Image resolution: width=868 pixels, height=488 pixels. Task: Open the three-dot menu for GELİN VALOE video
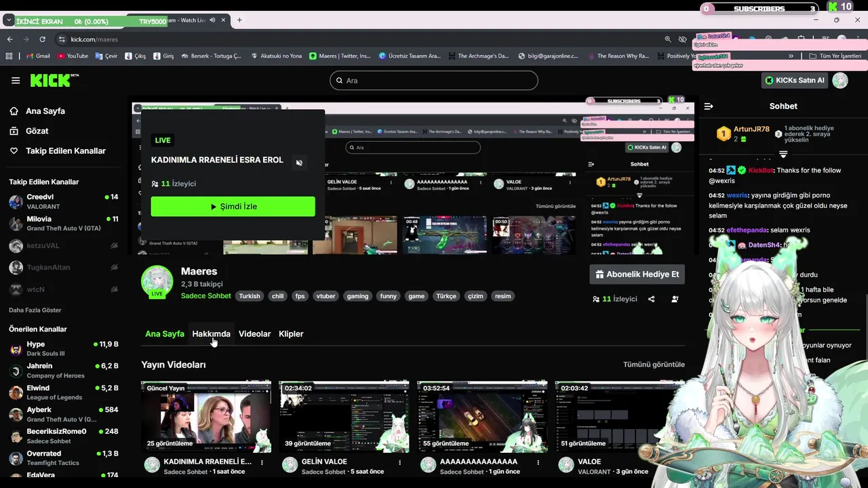tap(400, 462)
